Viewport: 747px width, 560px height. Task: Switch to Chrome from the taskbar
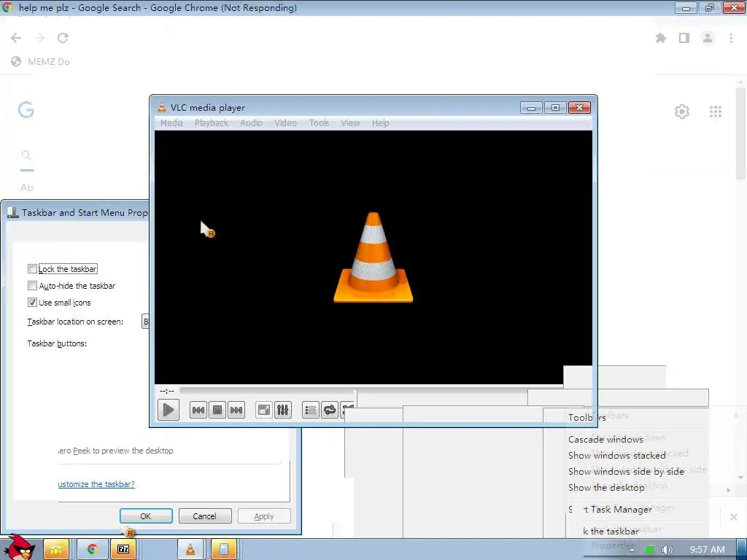91,550
